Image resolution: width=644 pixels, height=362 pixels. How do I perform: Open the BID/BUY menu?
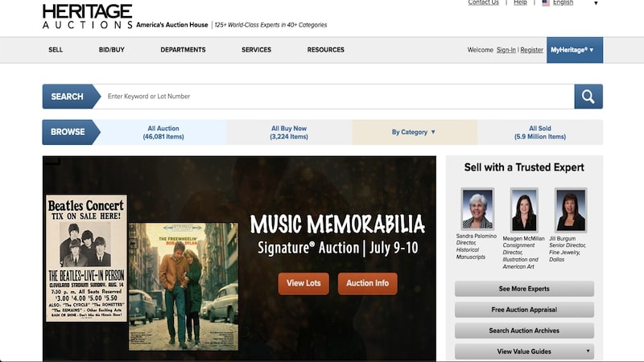pos(111,50)
